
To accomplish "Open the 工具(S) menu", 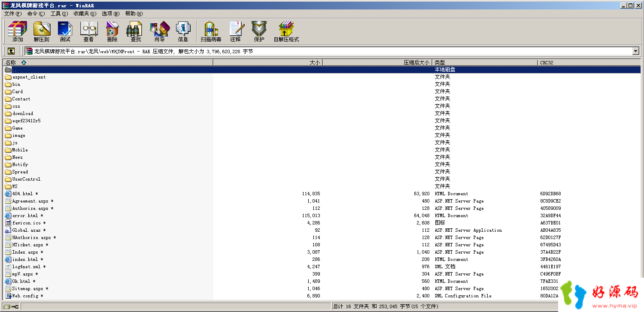I will (x=59, y=14).
